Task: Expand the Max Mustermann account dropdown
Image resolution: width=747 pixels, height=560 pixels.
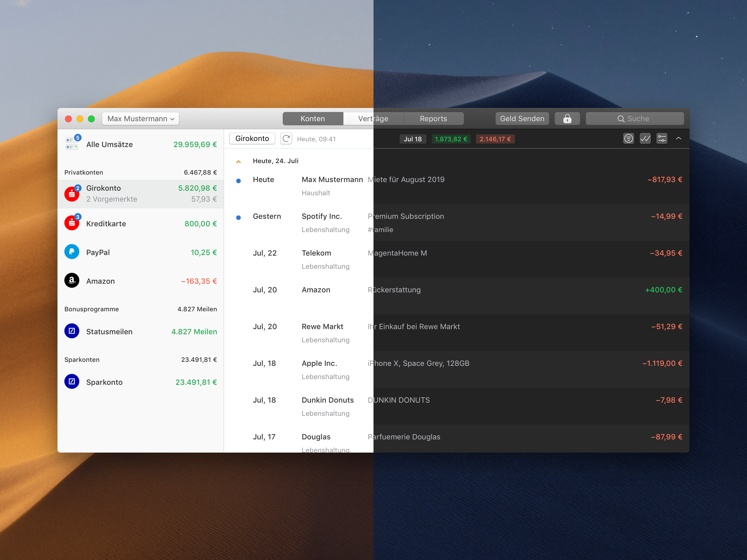Action: (140, 118)
